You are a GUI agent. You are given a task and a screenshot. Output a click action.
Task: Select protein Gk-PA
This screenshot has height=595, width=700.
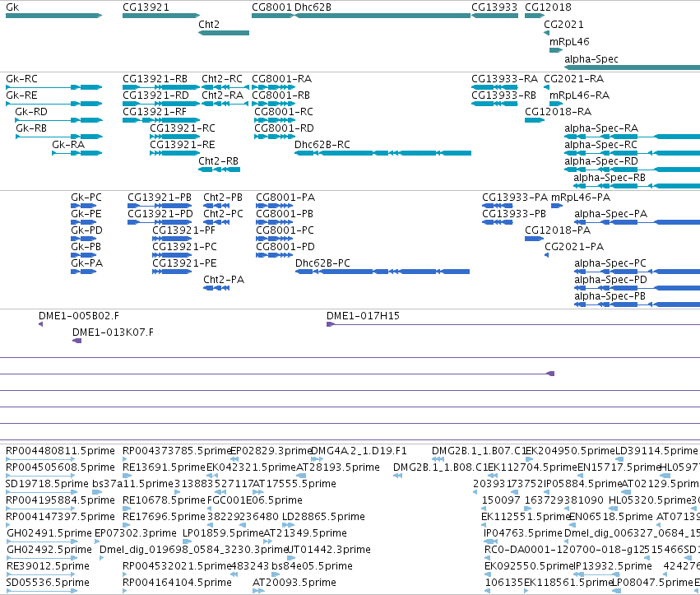click(87, 263)
